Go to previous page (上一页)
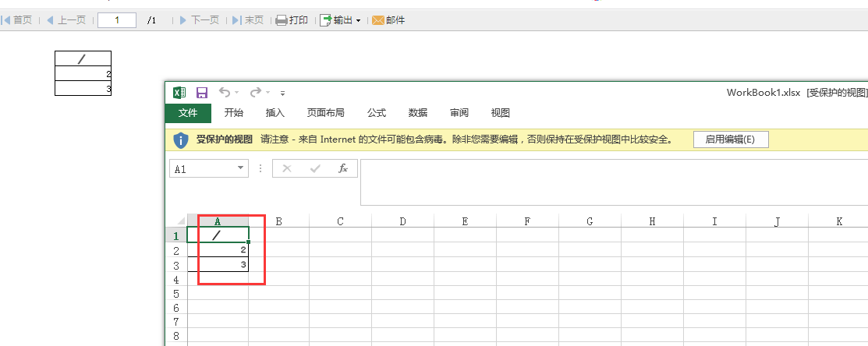 (66, 20)
